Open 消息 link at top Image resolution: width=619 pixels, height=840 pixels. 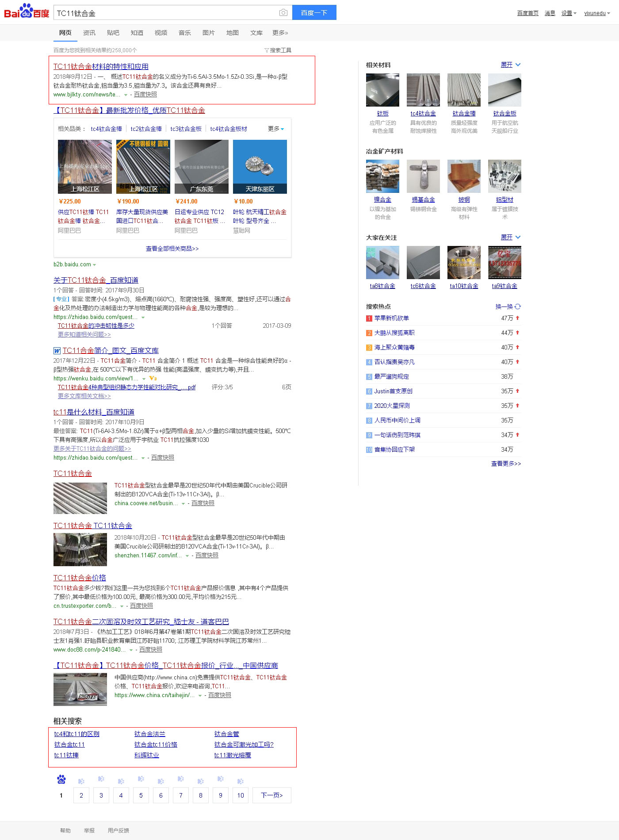point(550,13)
